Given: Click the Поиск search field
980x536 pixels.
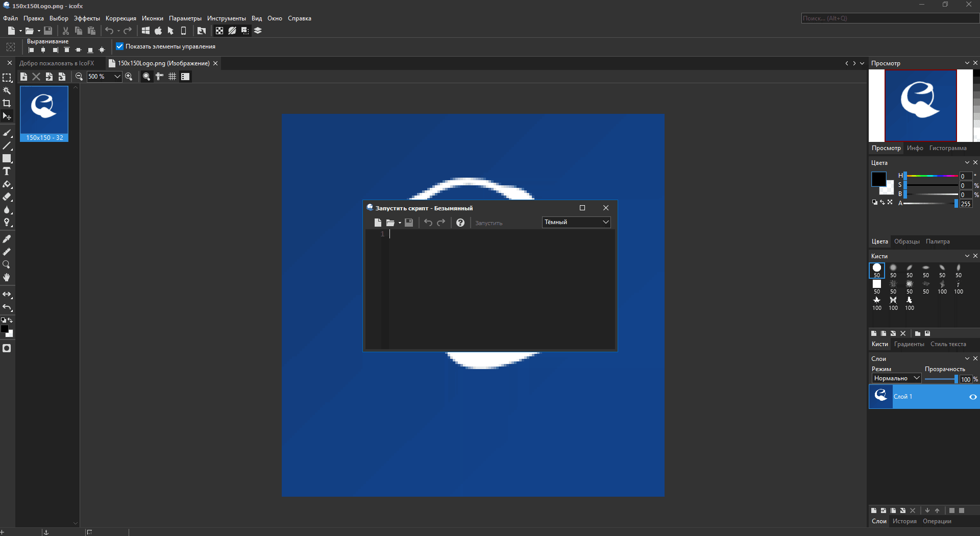Looking at the screenshot, I should [x=890, y=18].
